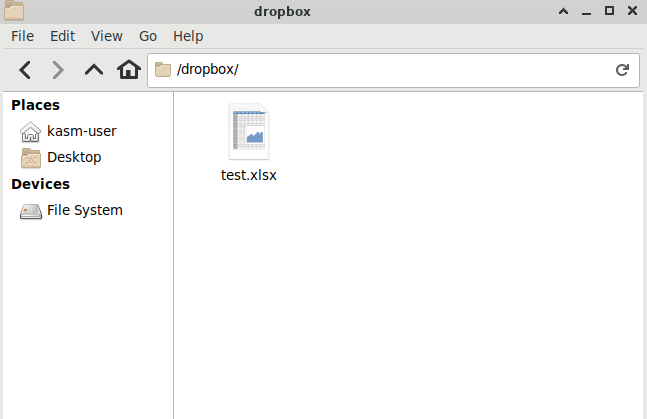Viewport: 647px width, 419px height.
Task: Open the File menu
Action: pos(23,35)
